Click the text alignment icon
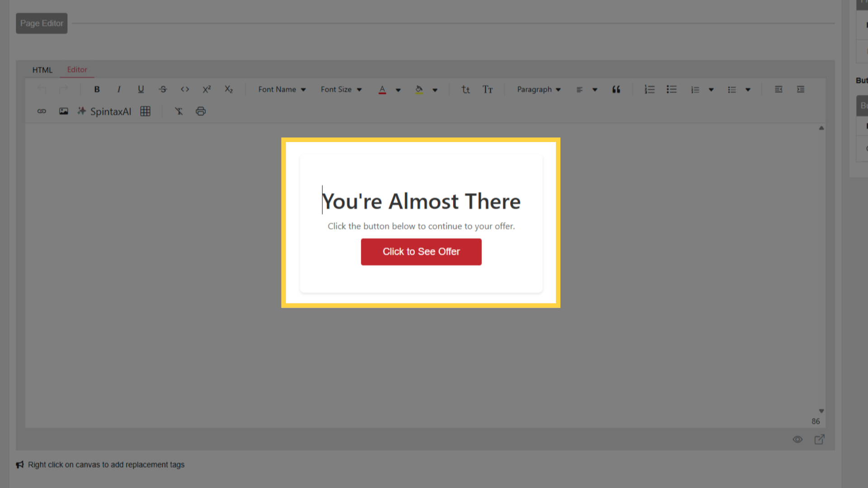Screen dimensions: 868x488 (579, 90)
